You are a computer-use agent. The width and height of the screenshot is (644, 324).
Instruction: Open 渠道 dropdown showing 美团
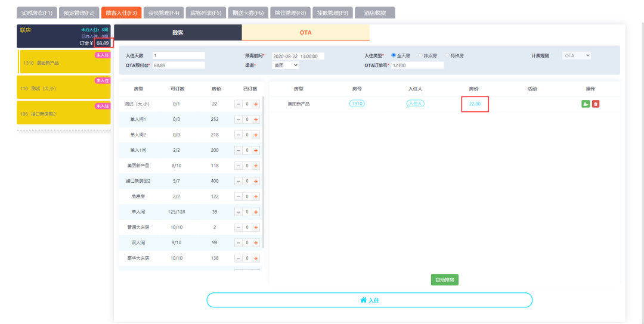286,65
